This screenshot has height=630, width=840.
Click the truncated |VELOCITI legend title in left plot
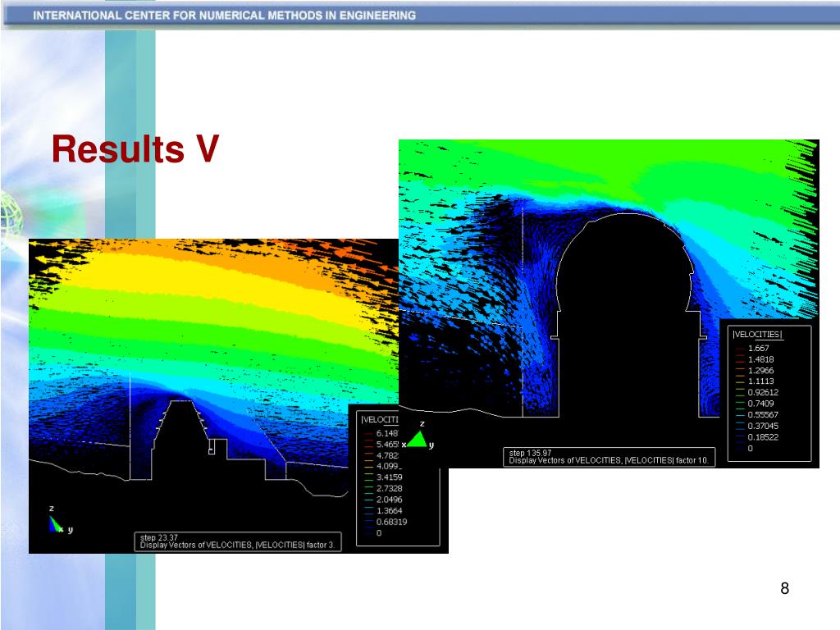(379, 419)
